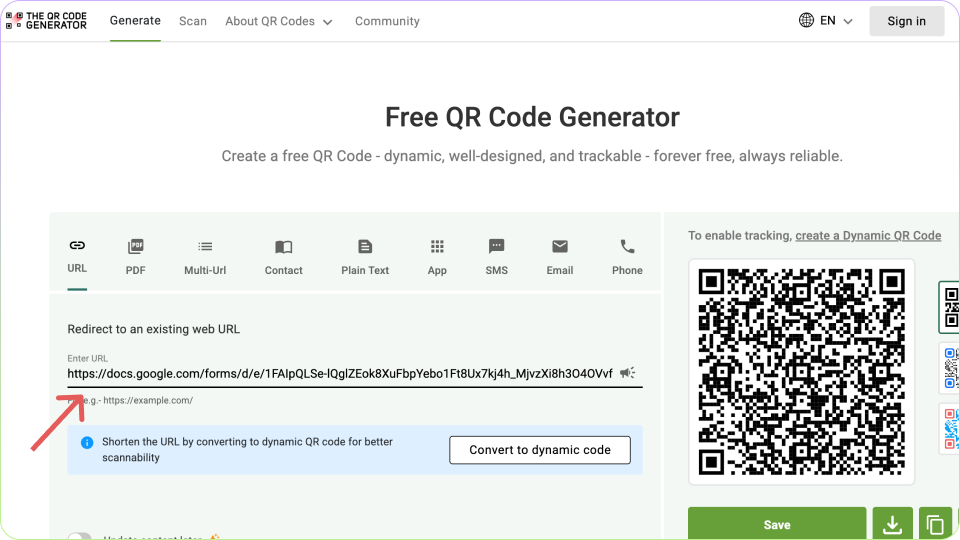This screenshot has height=540, width=960.
Task: Open create a Dynamic QR Code link
Action: [868, 236]
